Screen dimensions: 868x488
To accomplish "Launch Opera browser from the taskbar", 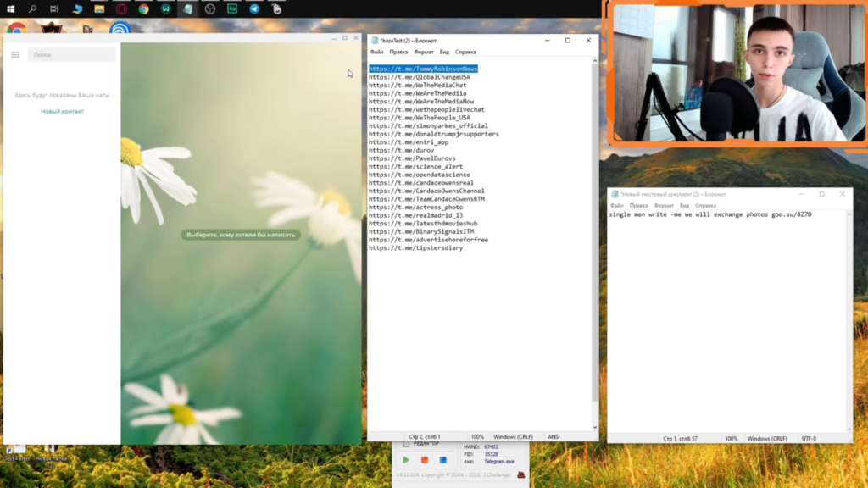I will (x=121, y=8).
